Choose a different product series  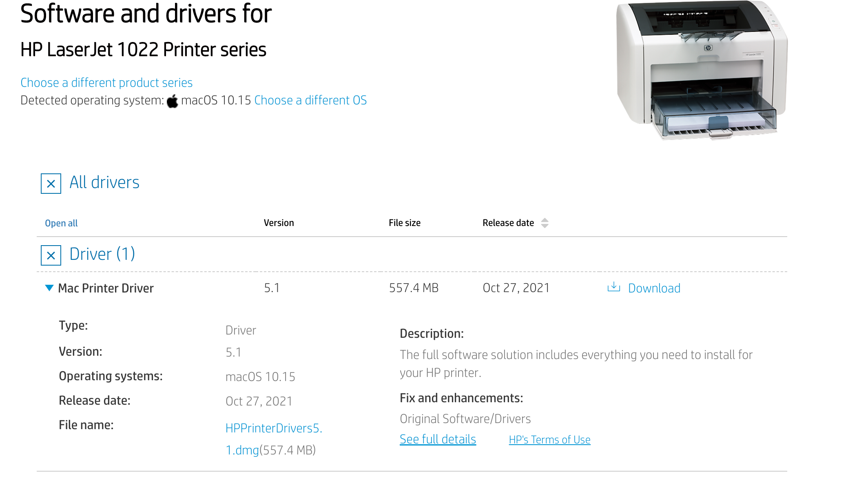tap(106, 83)
